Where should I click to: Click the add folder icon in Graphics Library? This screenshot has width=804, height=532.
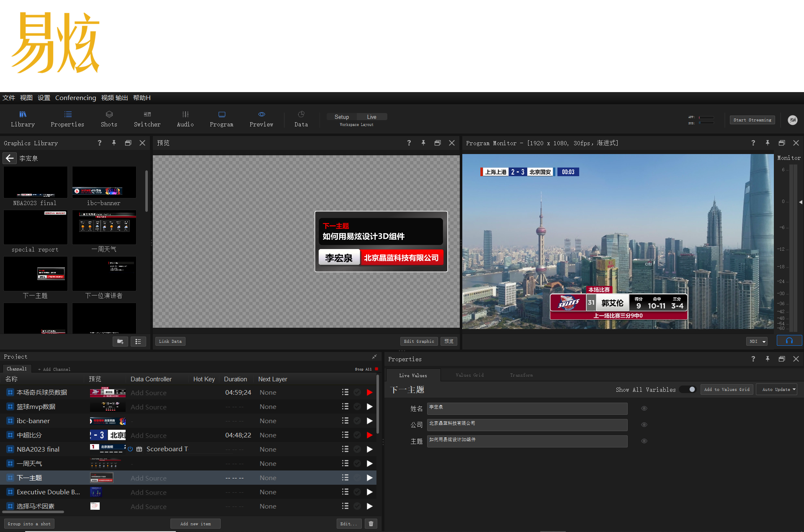120,342
